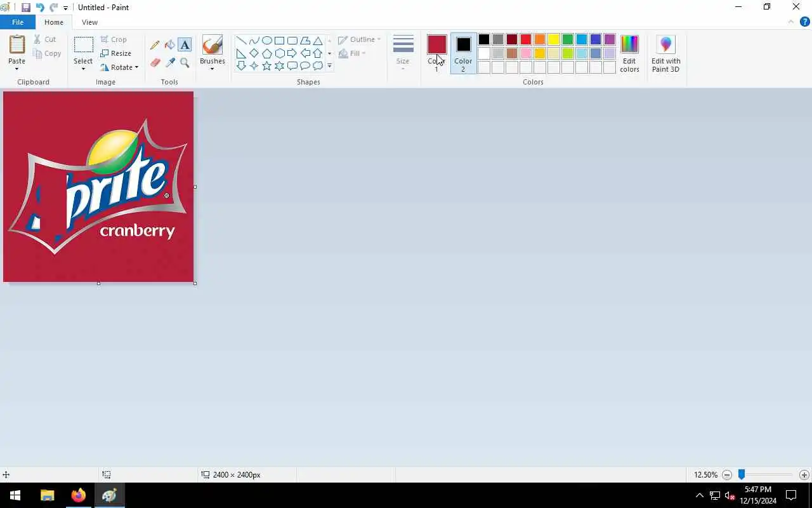Choose the Rectangle shape
812x508 pixels.
tap(279, 41)
